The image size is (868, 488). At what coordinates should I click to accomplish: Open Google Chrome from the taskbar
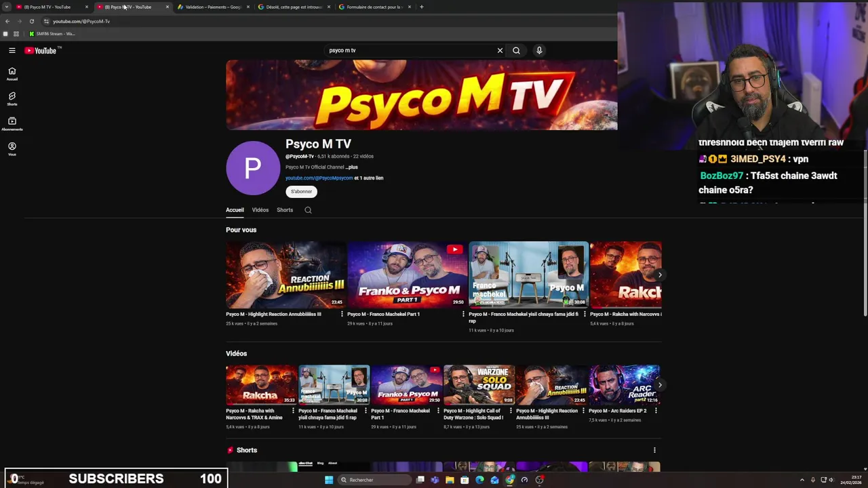(509, 480)
